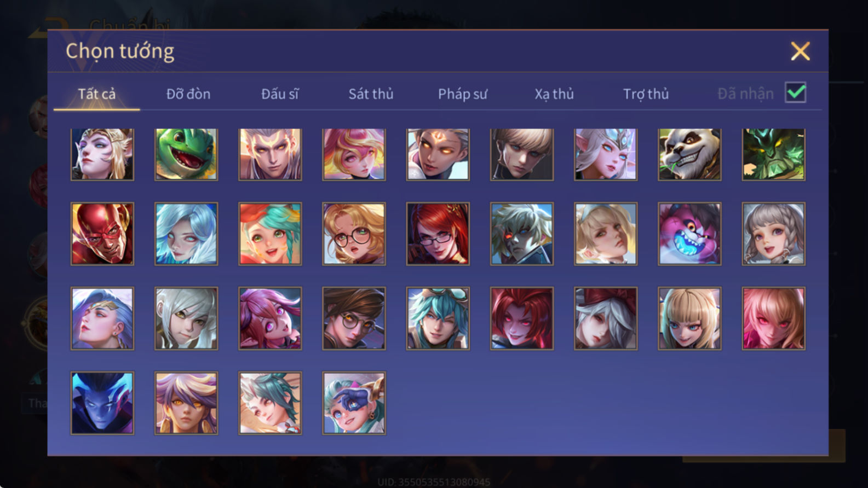Select the purple grinning cat hero
The width and height of the screenshot is (868, 488).
click(x=689, y=234)
